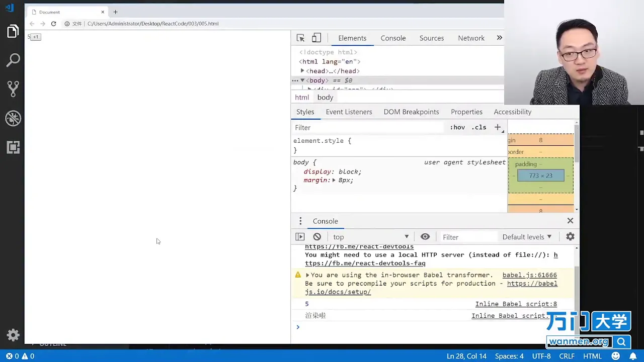The width and height of the screenshot is (644, 362).
Task: Open Inline Babel script:8 source link
Action: point(516,304)
